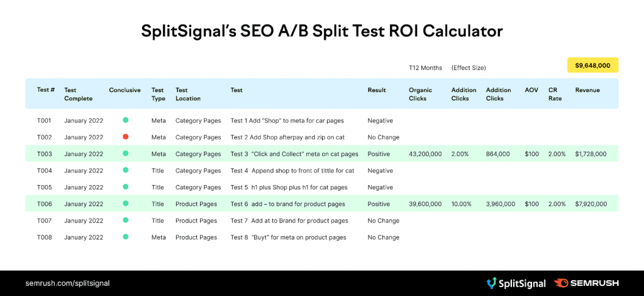The width and height of the screenshot is (644, 296).
Task: Click the green conclusive dot for T005
Action: pos(125,187)
